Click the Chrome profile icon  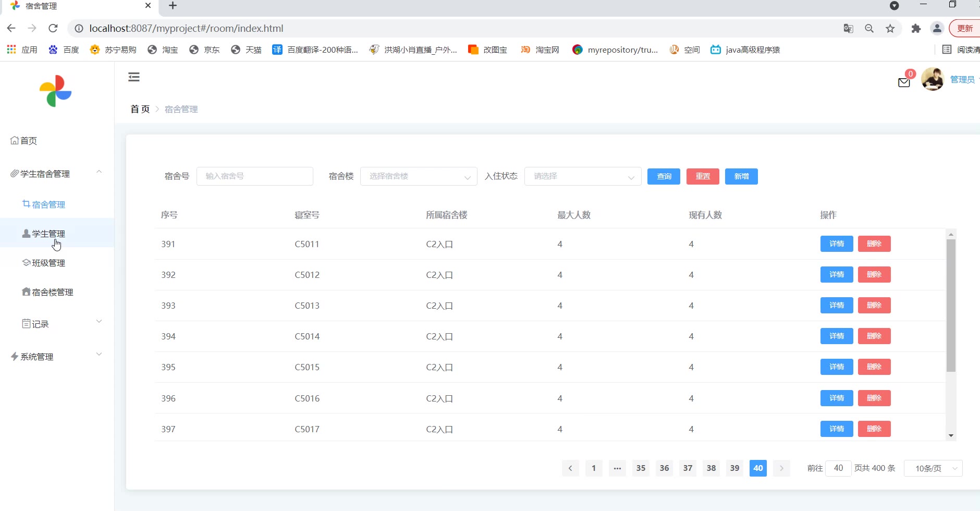[x=937, y=29]
